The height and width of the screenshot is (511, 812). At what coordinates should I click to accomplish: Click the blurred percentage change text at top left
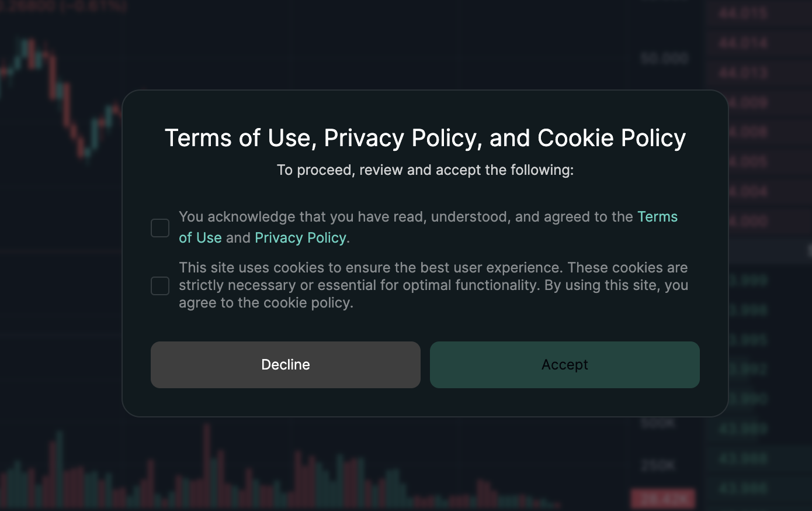(63, 6)
